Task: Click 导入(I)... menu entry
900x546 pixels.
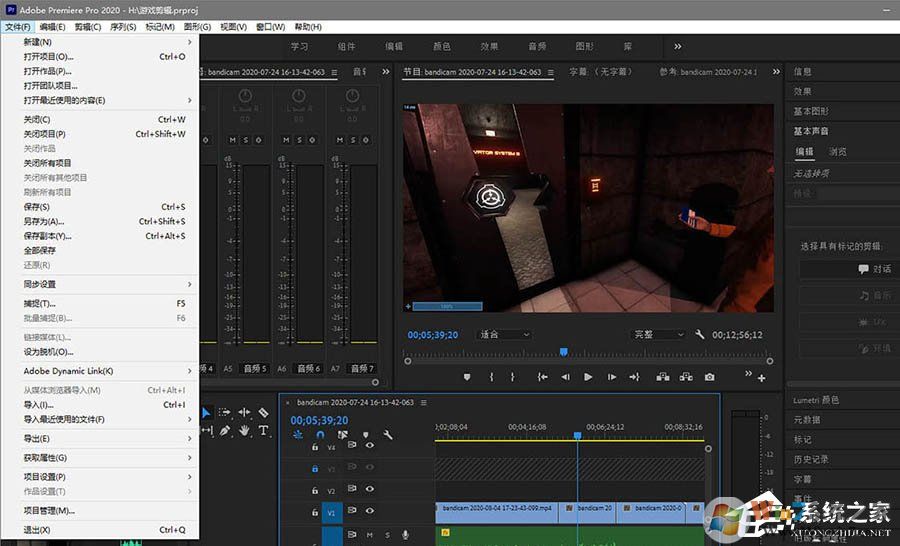Action: (x=39, y=405)
